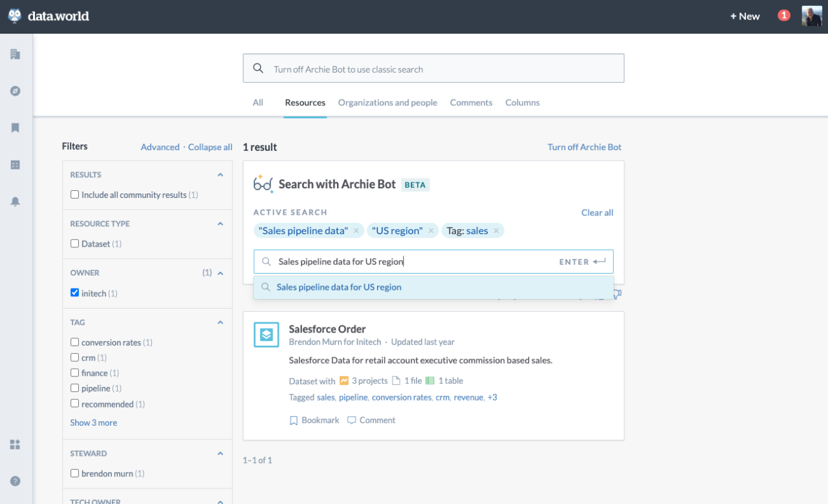Select the Resources tab
The width and height of the screenshot is (828, 504).
[305, 102]
